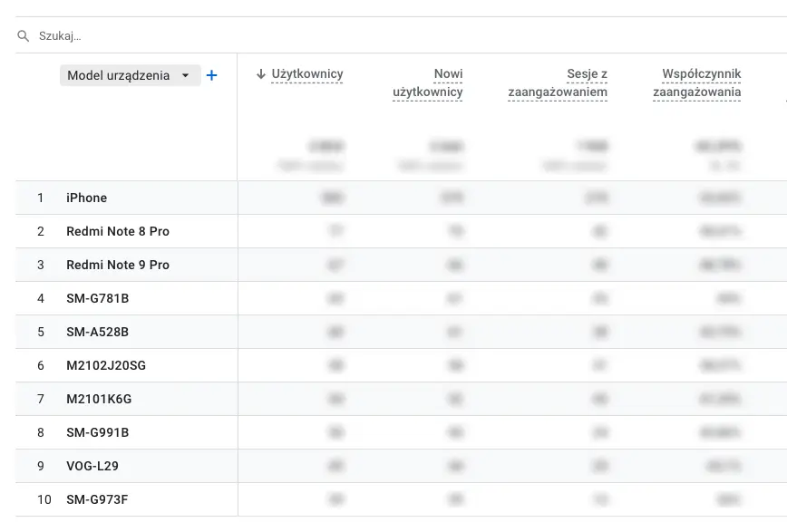Click the plus icon to add dimension
The width and height of the screenshot is (787, 532).
[212, 76]
